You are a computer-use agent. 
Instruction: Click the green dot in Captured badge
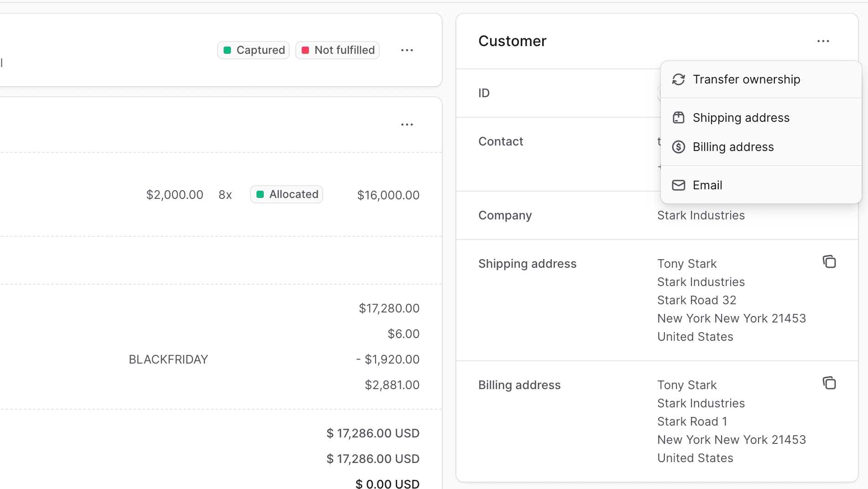tap(227, 50)
